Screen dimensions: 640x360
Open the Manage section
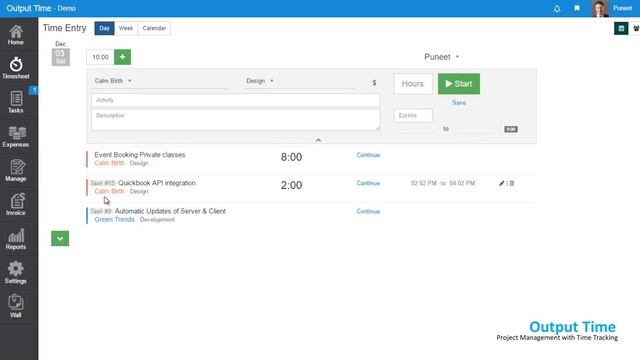pos(16,171)
